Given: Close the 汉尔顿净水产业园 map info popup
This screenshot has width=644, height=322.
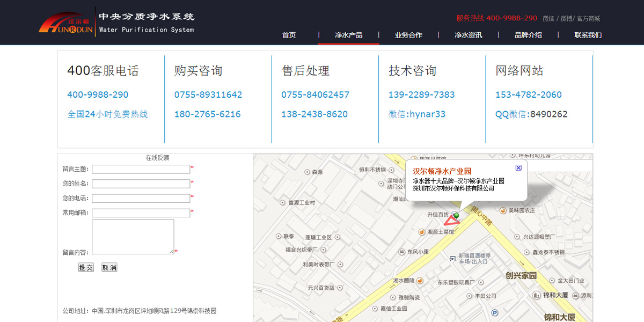Looking at the screenshot, I should (518, 168).
